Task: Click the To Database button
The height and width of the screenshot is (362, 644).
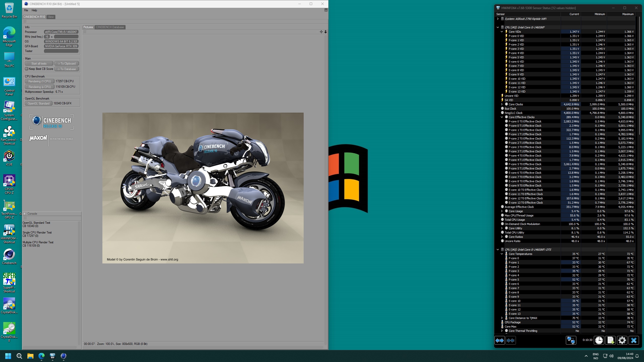Action: pyautogui.click(x=67, y=69)
